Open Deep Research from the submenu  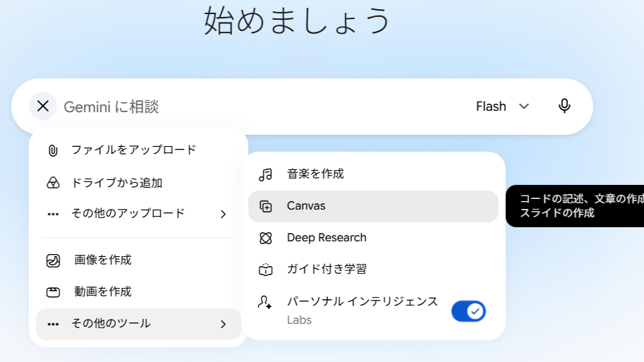pyautogui.click(x=373, y=238)
